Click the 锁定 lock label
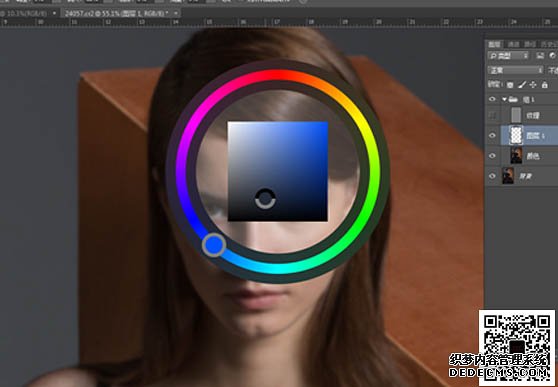 tap(495, 85)
